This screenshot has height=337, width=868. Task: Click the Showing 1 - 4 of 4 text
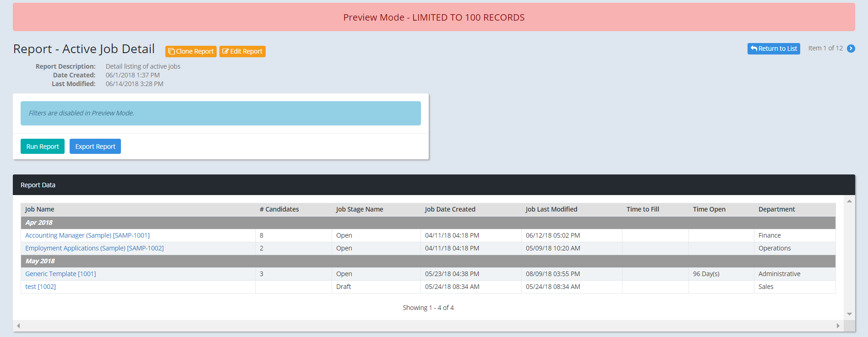(x=428, y=308)
